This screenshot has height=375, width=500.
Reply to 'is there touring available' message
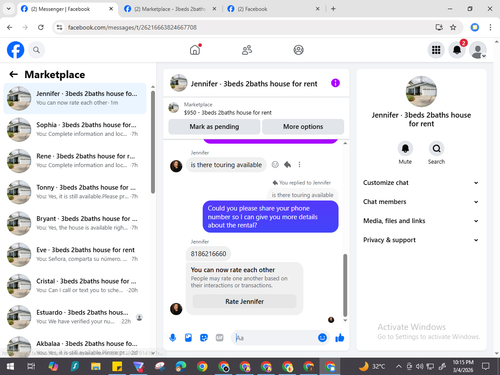(x=287, y=164)
